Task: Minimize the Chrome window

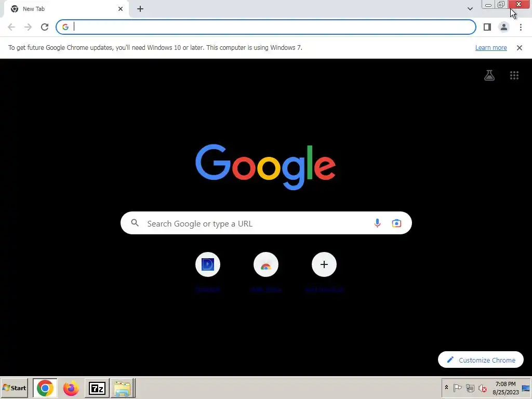Action: click(x=488, y=5)
